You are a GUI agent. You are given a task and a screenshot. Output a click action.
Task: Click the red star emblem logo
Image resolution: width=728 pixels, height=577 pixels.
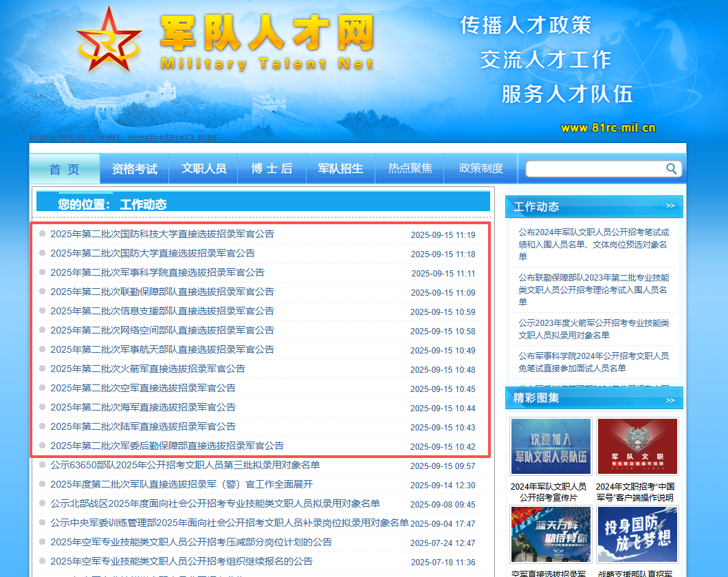(107, 43)
